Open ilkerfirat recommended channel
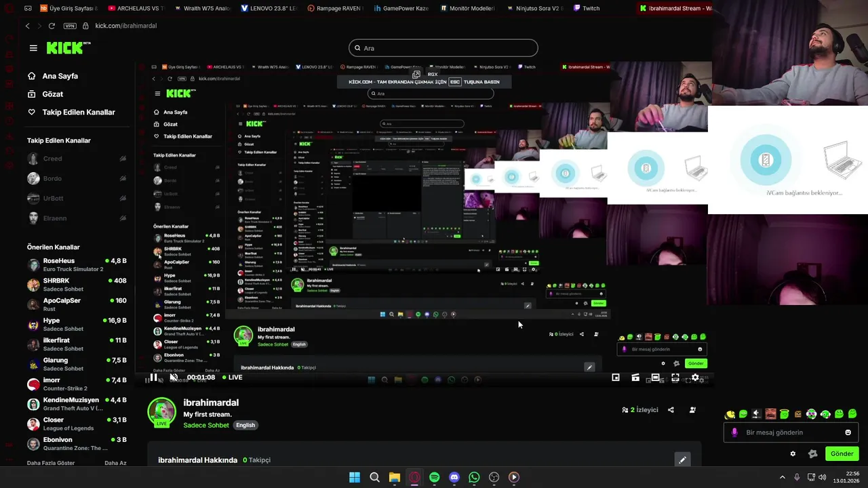The image size is (868, 488). click(77, 344)
